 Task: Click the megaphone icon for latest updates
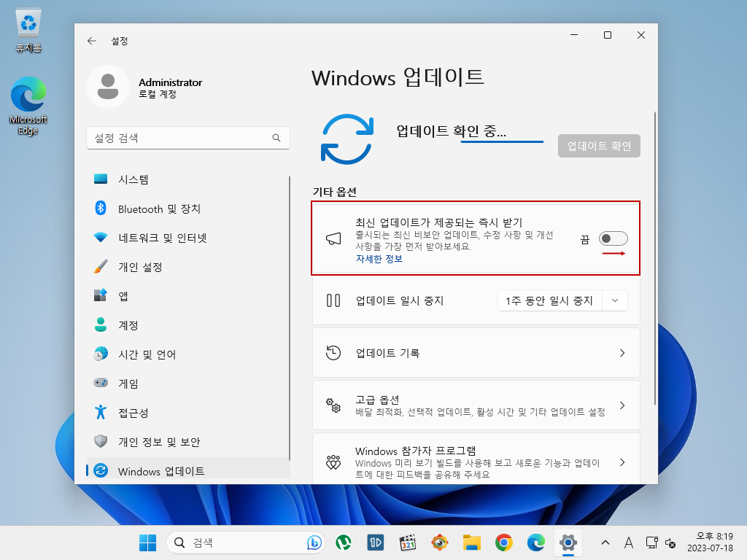click(x=333, y=238)
